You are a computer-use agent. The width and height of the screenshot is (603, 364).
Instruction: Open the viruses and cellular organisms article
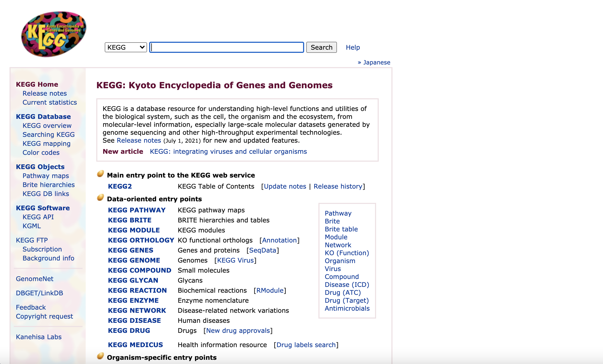pos(229,151)
